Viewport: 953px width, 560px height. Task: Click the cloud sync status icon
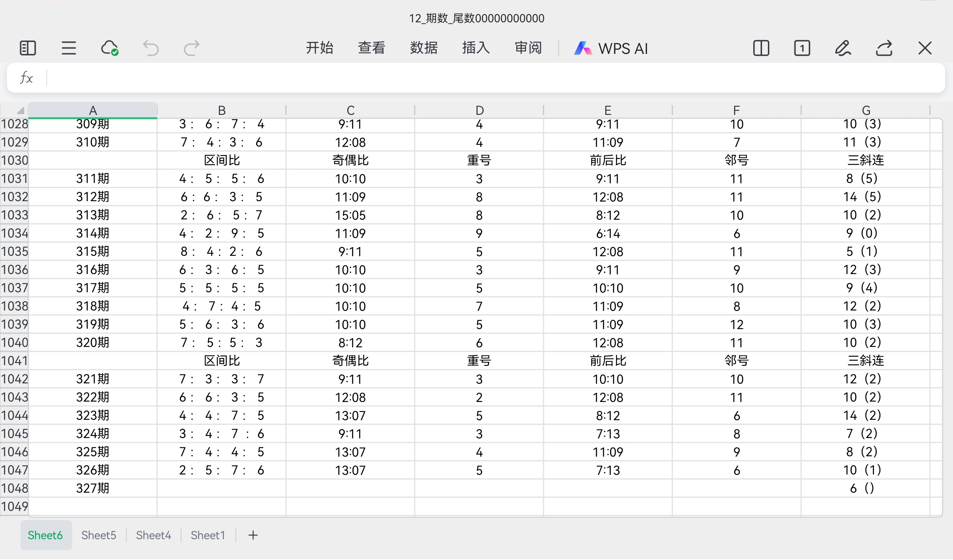coord(110,48)
